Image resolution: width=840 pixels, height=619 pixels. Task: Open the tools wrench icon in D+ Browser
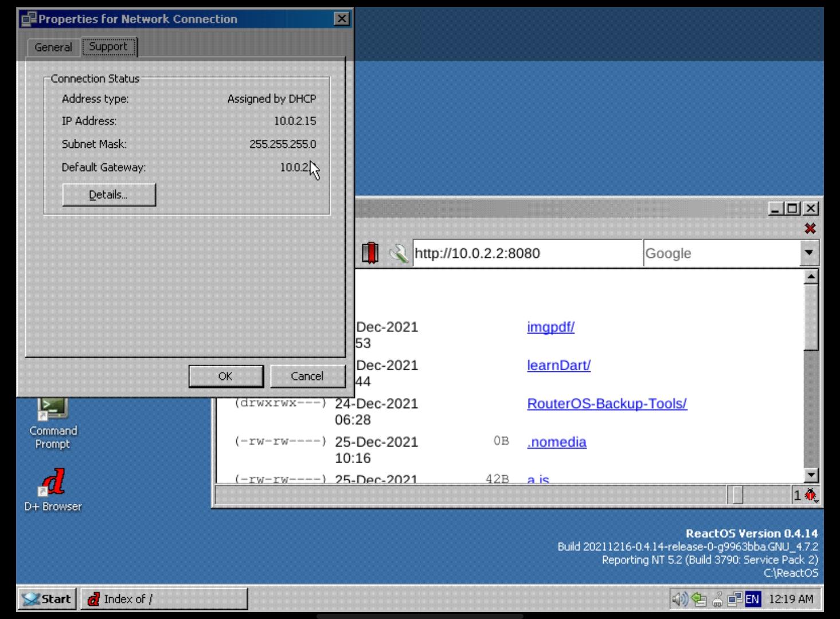[398, 253]
